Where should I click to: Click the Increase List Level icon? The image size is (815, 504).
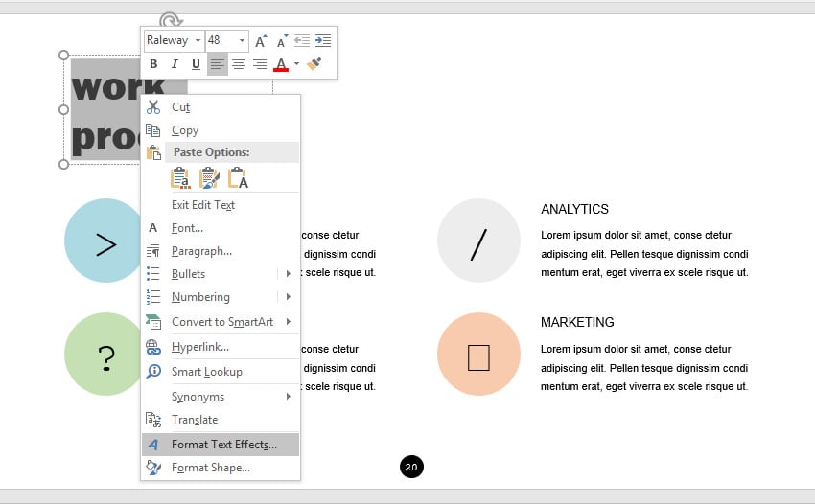click(323, 41)
